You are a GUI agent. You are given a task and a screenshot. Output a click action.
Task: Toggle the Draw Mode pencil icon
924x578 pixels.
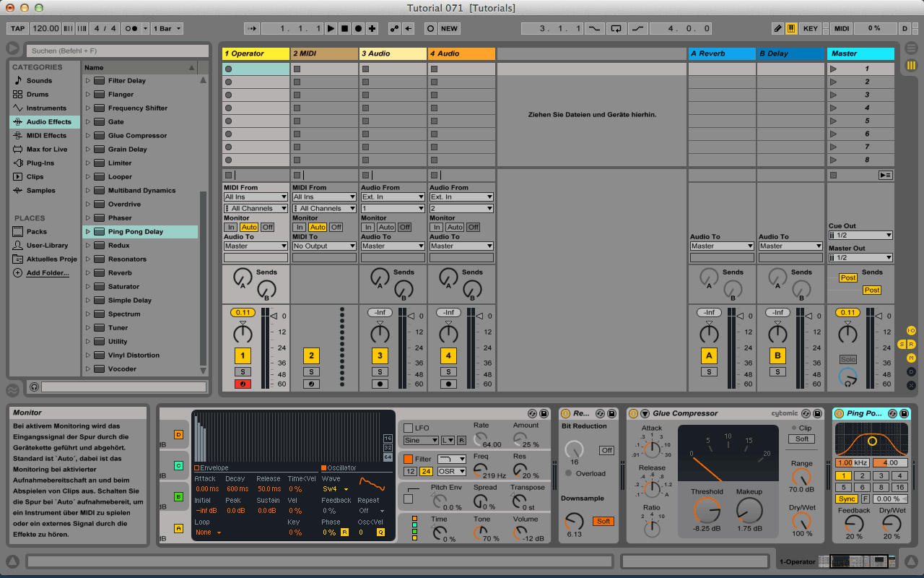(777, 29)
